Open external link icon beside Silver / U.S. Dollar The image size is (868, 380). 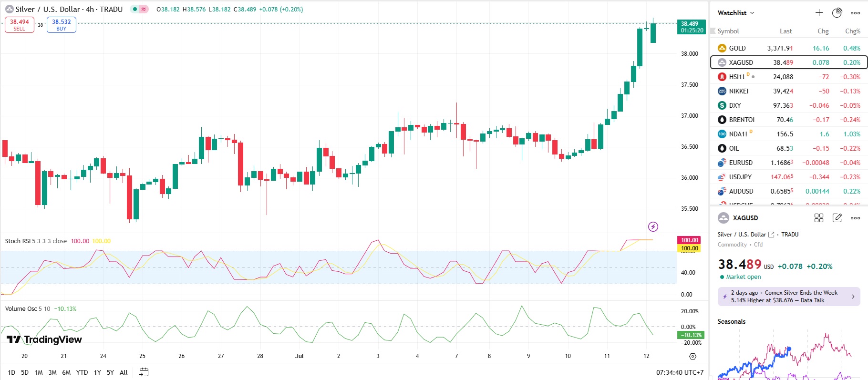pos(771,235)
